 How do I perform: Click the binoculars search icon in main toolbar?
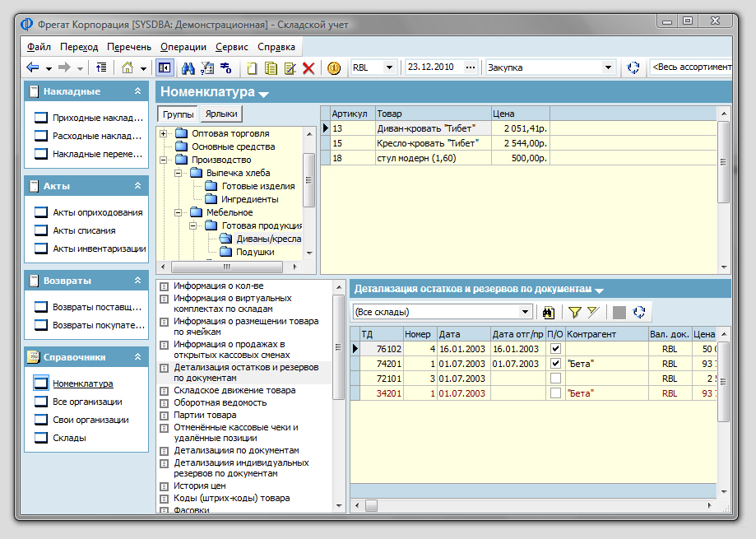(x=188, y=68)
